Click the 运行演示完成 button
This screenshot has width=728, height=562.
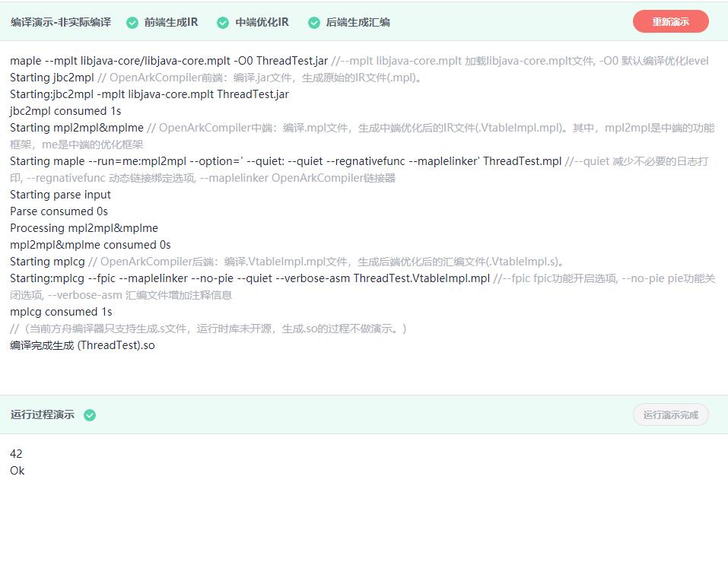pyautogui.click(x=670, y=415)
